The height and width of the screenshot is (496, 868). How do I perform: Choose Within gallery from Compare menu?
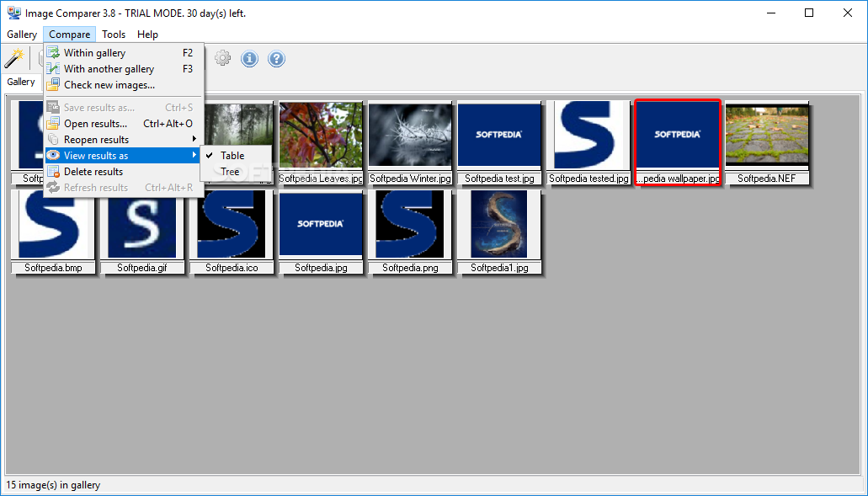[x=124, y=52]
